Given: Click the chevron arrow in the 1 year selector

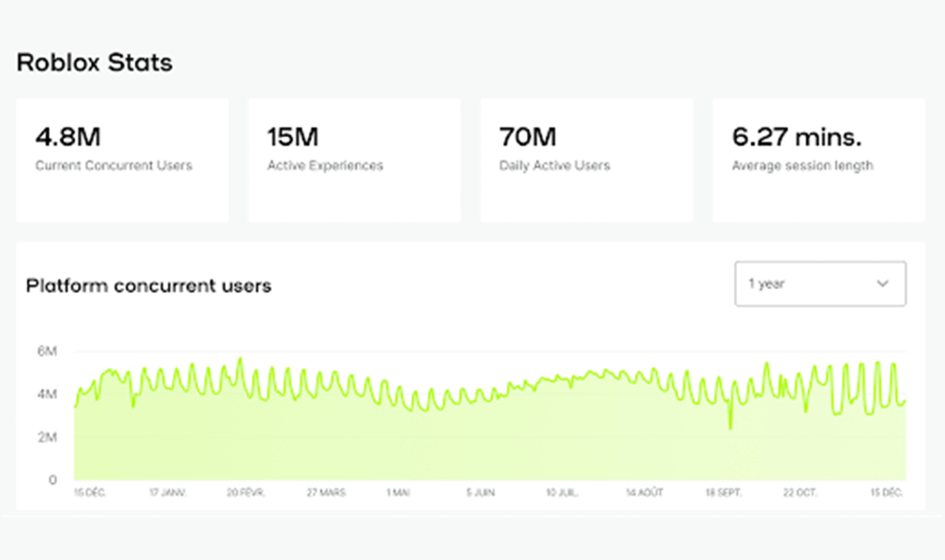Looking at the screenshot, I should click(882, 284).
